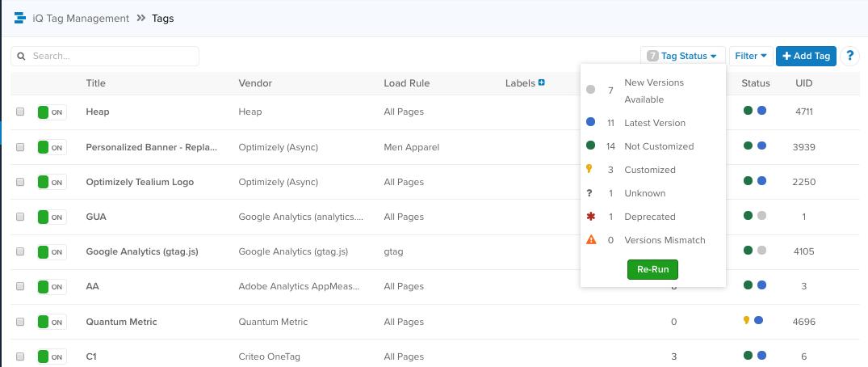Image resolution: width=868 pixels, height=367 pixels.
Task: Select Customized in status list
Action: 650,170
